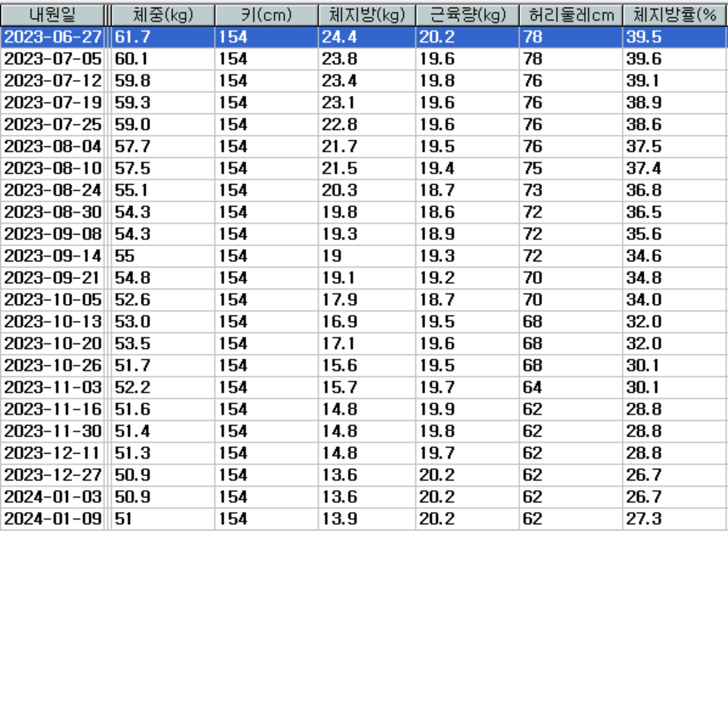
Task: Select the 2023-08-04 visit row
Action: point(364,147)
